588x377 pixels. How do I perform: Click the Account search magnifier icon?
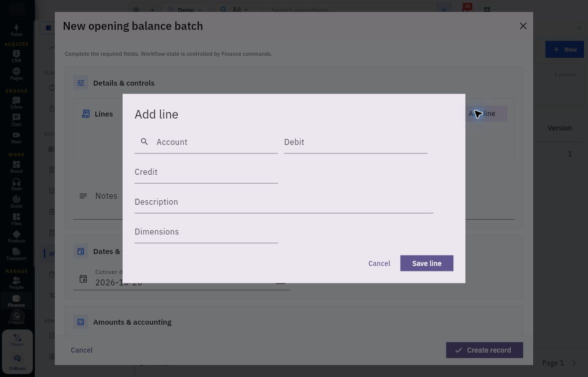145,141
